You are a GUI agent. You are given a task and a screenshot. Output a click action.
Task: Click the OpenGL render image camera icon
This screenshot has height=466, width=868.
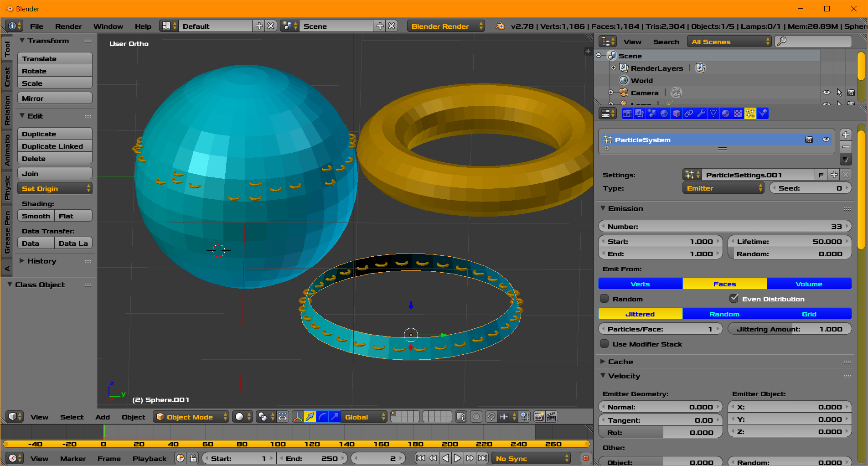tap(539, 417)
